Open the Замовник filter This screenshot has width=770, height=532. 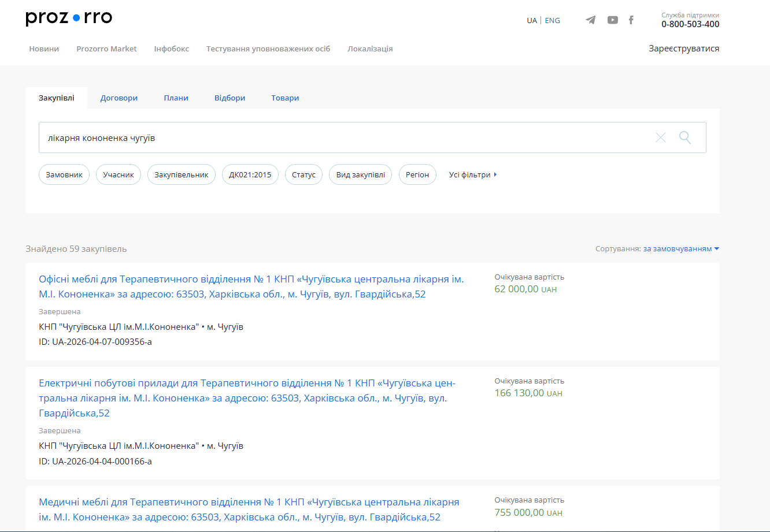pos(64,174)
